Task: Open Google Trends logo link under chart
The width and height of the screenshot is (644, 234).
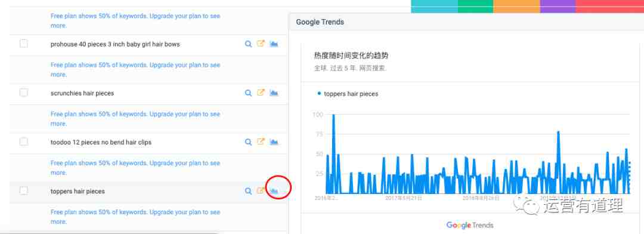Action: 470,225
